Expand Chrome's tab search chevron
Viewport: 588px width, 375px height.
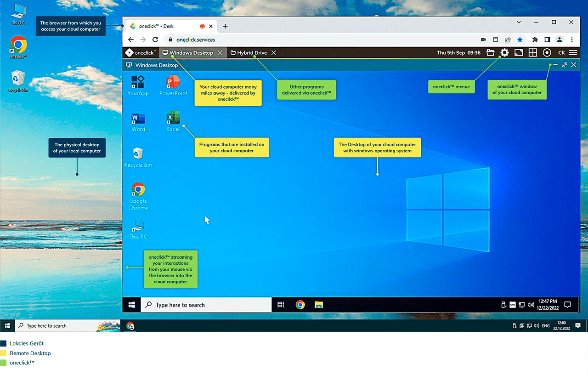[x=519, y=22]
